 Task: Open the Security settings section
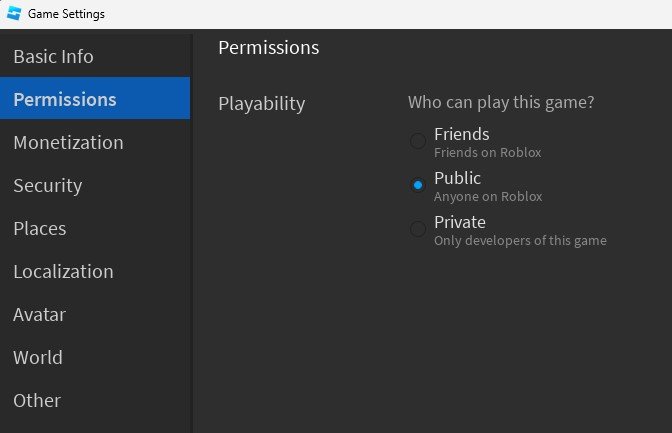pos(48,186)
